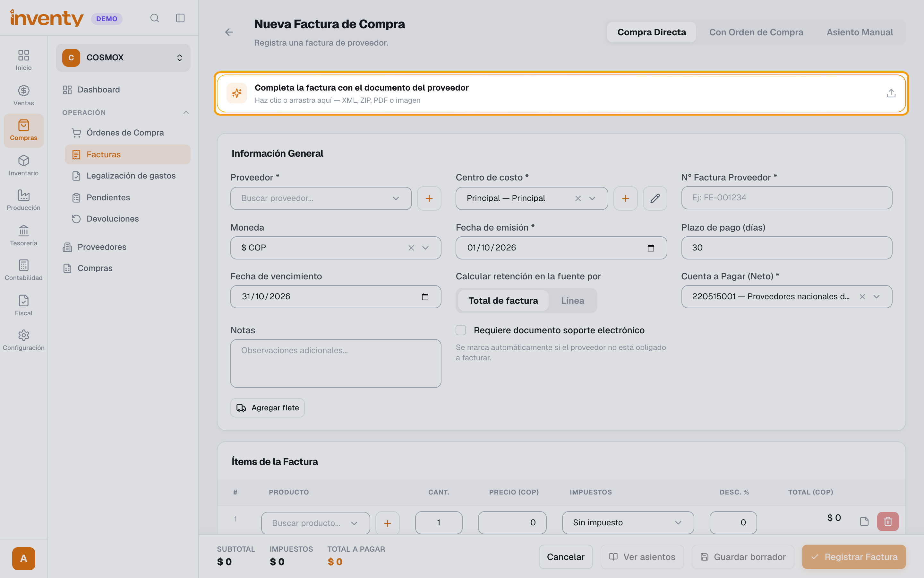The width and height of the screenshot is (924, 578).
Task: Expand the Moneda COP dropdown chevron
Action: [425, 248]
